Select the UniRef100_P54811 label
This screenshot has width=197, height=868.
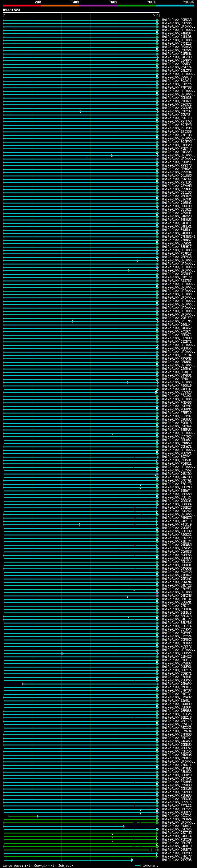coord(177,464)
